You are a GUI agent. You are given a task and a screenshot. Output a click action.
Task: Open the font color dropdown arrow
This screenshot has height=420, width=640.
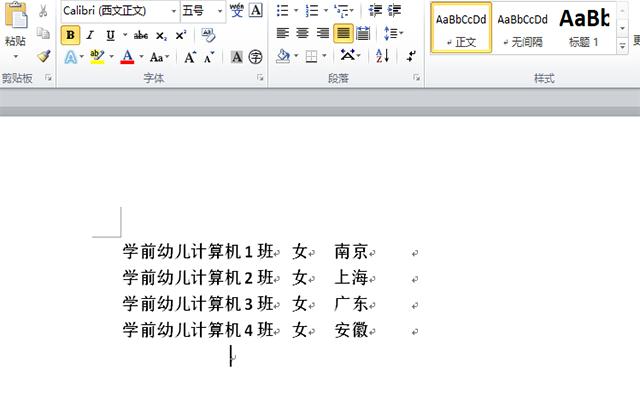point(141,57)
